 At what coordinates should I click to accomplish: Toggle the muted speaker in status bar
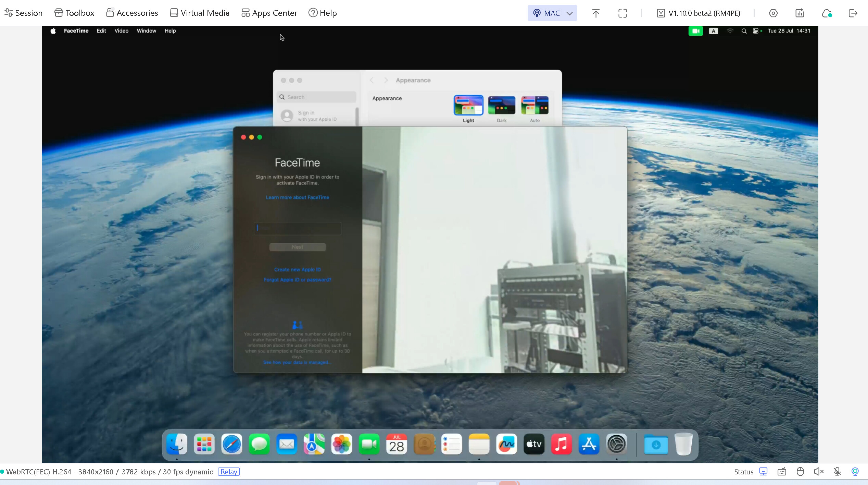click(819, 472)
